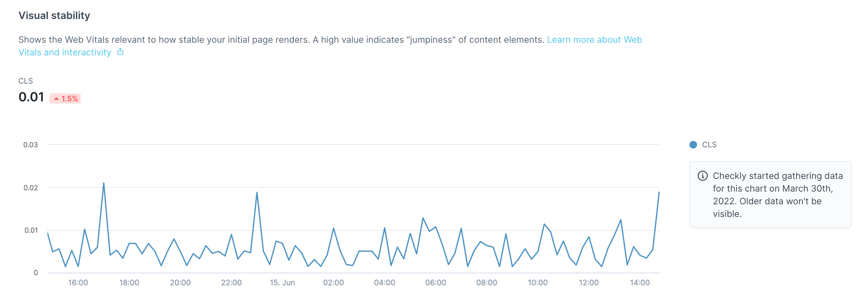
Task: Click the 1.5% change badge
Action: [x=66, y=99]
